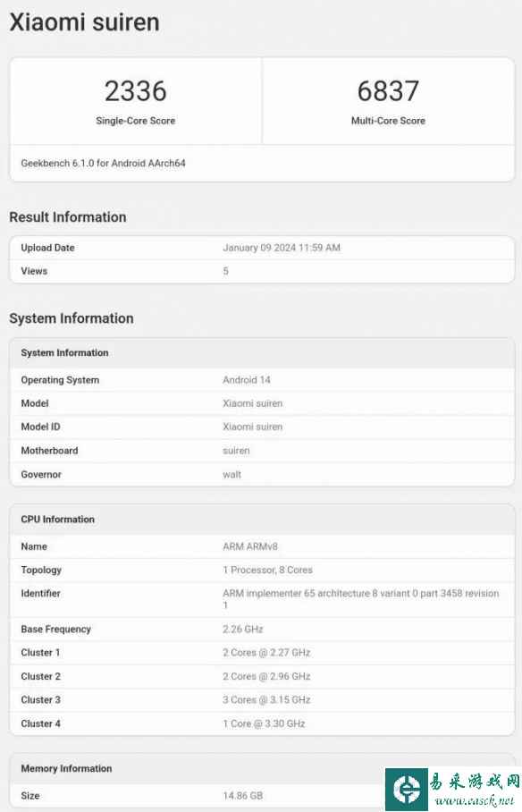This screenshot has width=522, height=812.
Task: Select the Android 14 operating system value
Action: [x=247, y=379]
